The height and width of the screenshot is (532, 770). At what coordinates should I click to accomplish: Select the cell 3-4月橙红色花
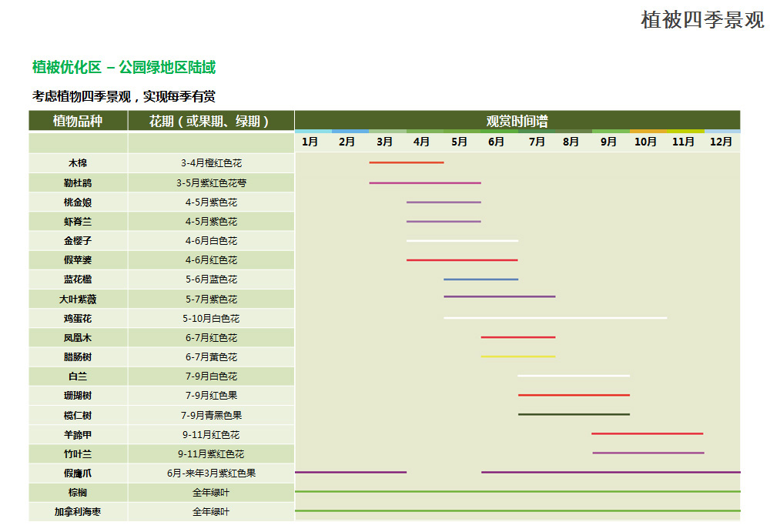211,163
